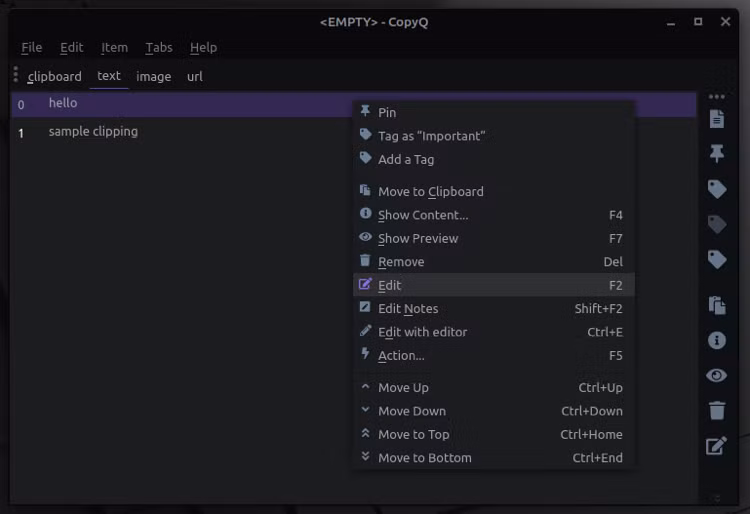The image size is (750, 514).
Task: Choose Edit with editor entry
Action: point(494,332)
